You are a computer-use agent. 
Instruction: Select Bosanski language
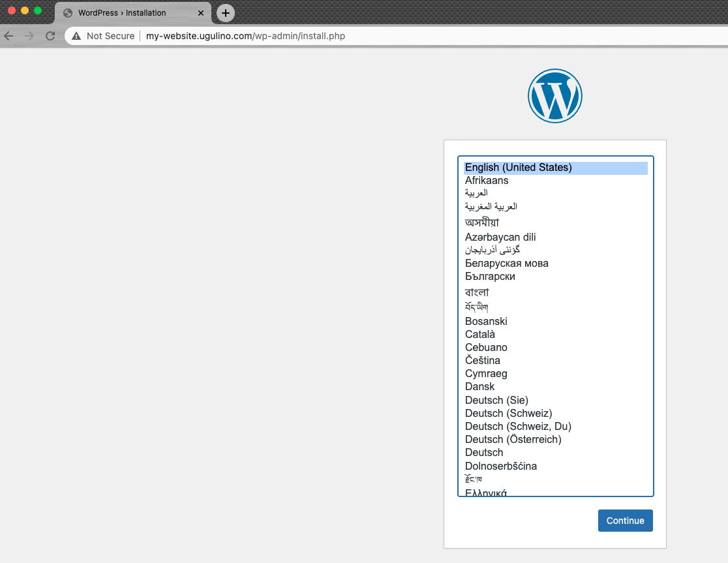(x=556, y=321)
